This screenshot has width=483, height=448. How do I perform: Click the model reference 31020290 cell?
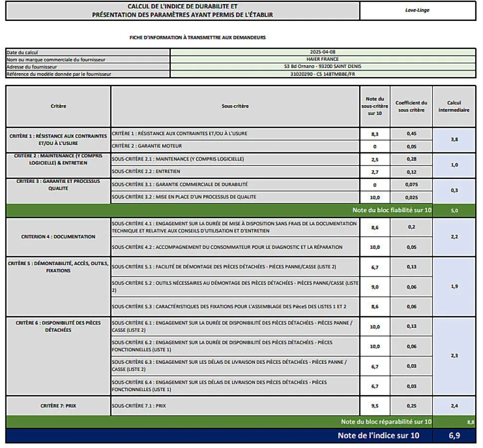(327, 74)
